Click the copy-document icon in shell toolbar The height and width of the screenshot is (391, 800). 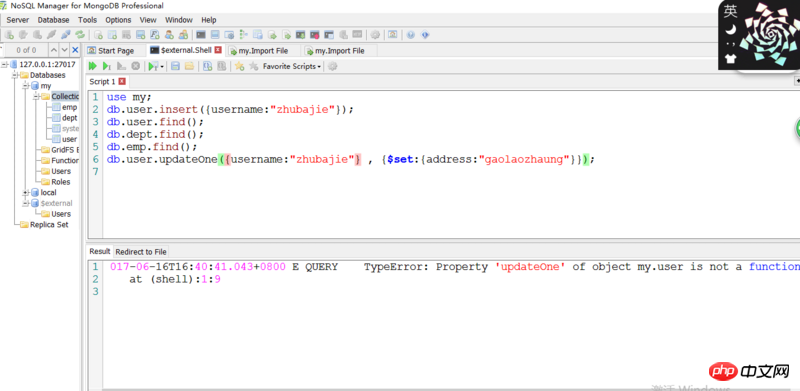coord(207,66)
